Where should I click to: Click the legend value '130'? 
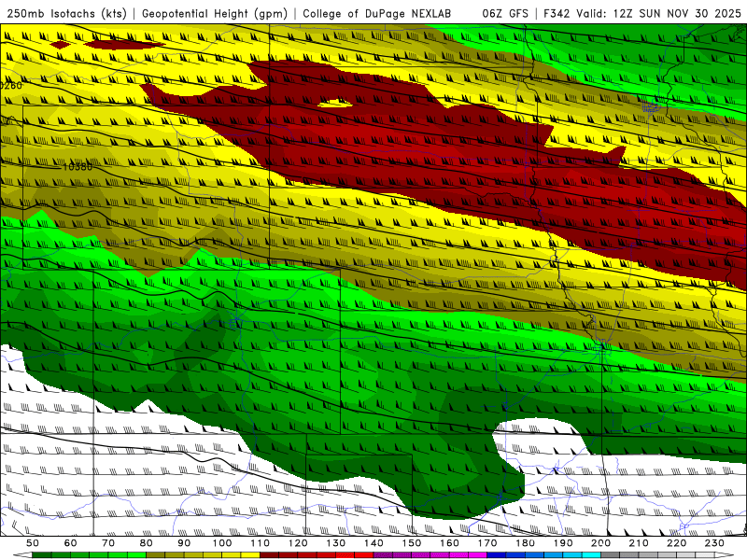(x=336, y=543)
